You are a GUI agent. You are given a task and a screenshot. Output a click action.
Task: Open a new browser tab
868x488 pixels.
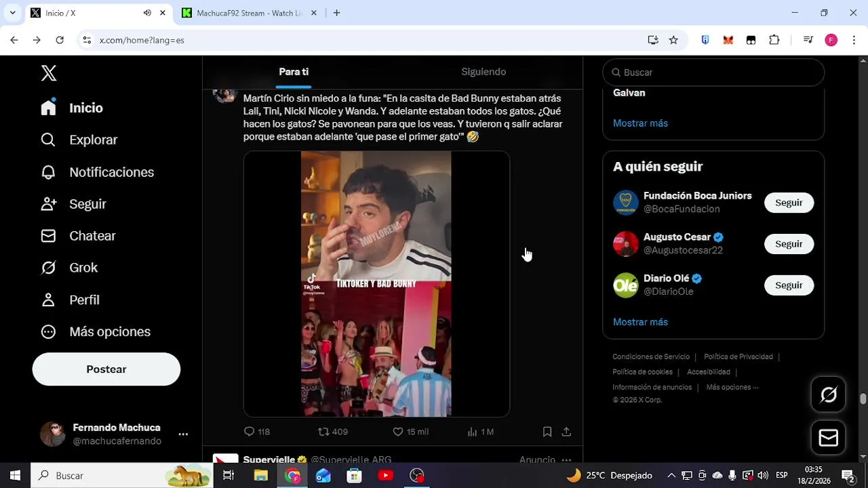(x=337, y=13)
